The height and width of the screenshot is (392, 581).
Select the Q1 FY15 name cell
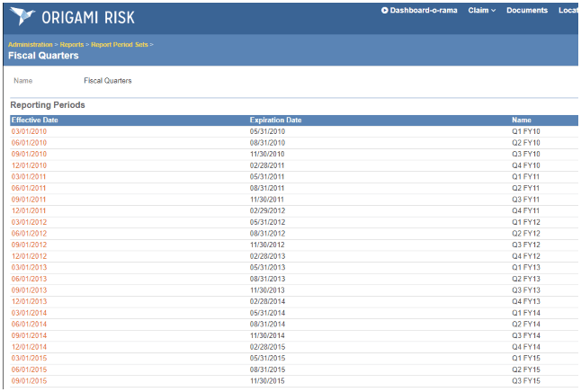(526, 358)
